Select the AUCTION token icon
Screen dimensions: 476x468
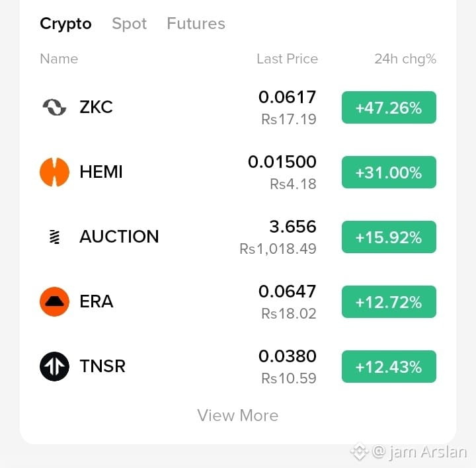click(x=54, y=237)
